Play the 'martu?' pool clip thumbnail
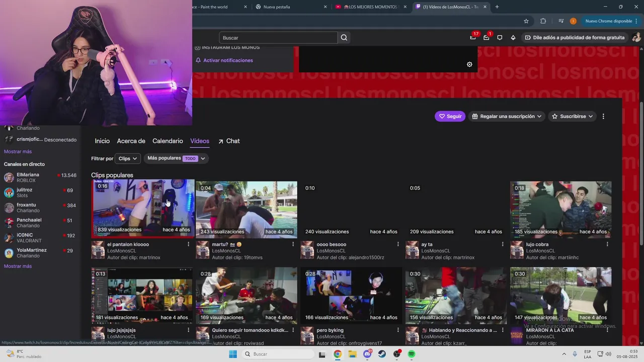This screenshot has height=362, width=644. click(247, 209)
